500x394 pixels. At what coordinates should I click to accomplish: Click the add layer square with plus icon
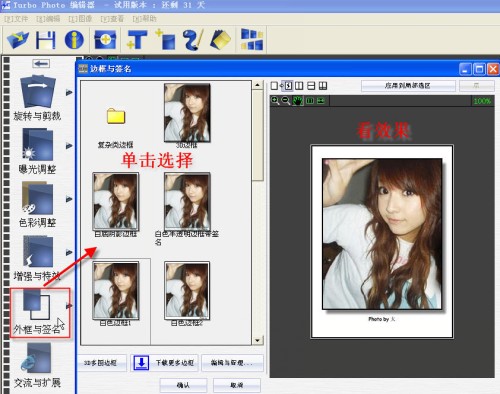[x=165, y=39]
